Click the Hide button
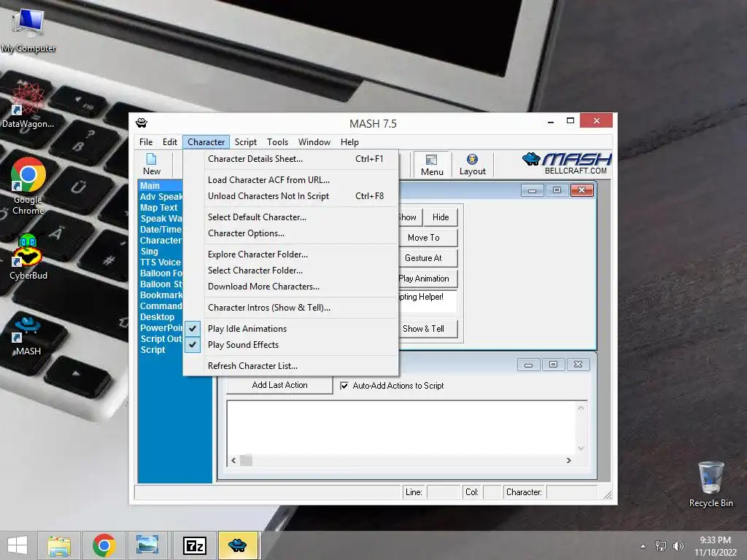This screenshot has height=560, width=747. 441,217
